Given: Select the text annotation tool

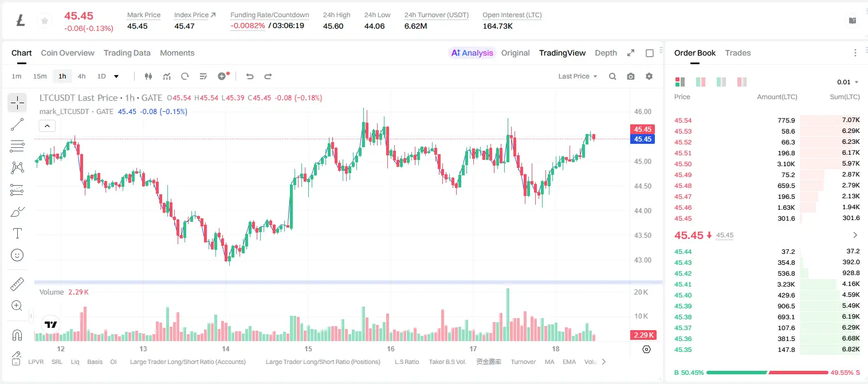Looking at the screenshot, I should [x=17, y=233].
